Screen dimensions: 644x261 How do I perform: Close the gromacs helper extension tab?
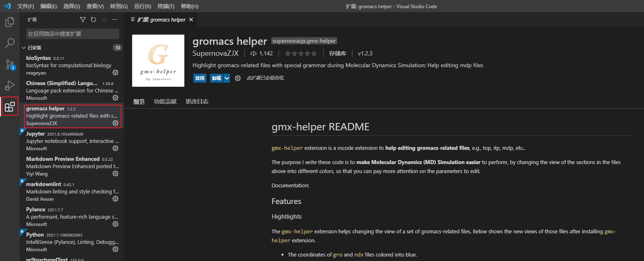tap(191, 20)
